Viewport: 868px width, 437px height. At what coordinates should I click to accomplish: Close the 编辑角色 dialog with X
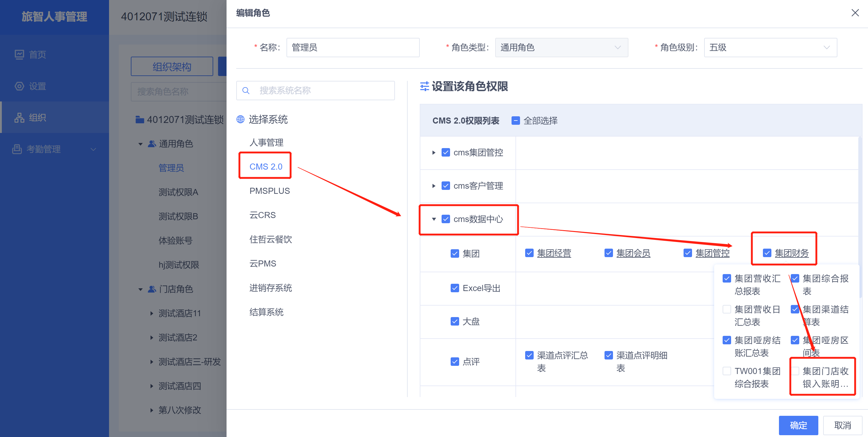pyautogui.click(x=855, y=13)
